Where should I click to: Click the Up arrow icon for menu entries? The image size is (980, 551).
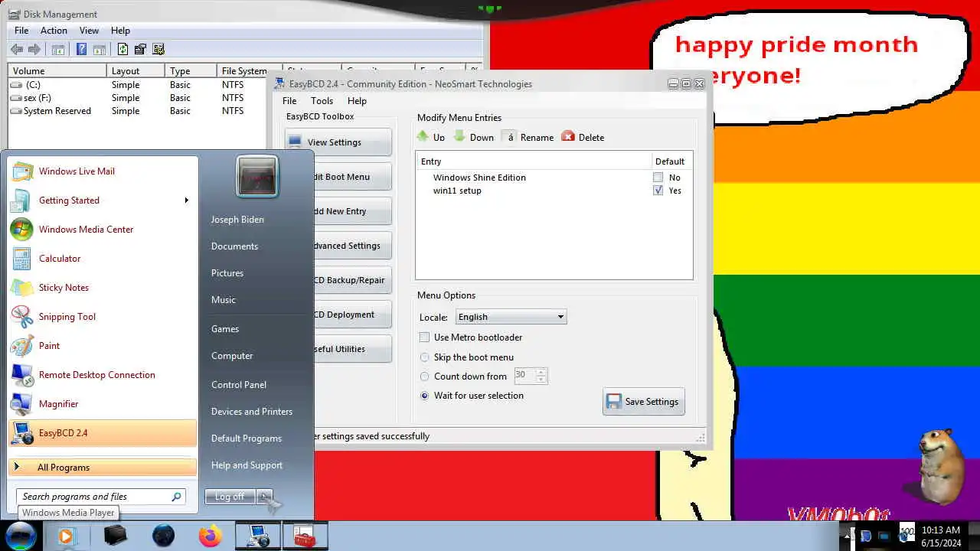423,136
